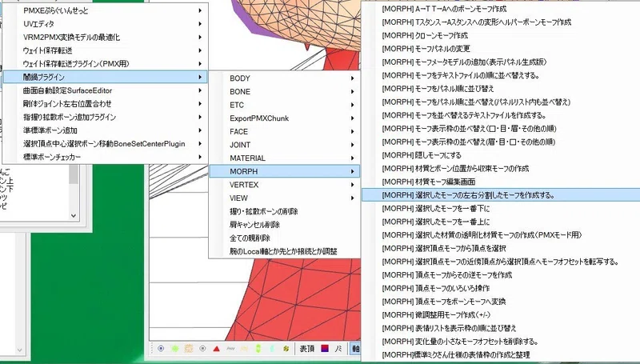Choose [MORPH] モーフメータモデルの追加(表示パネル生成版)

coord(501,62)
